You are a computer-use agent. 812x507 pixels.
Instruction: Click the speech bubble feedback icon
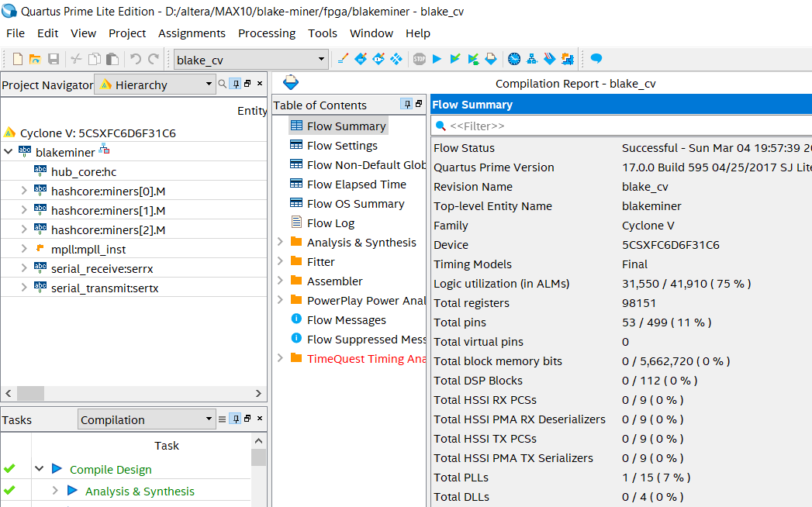pyautogui.click(x=596, y=58)
